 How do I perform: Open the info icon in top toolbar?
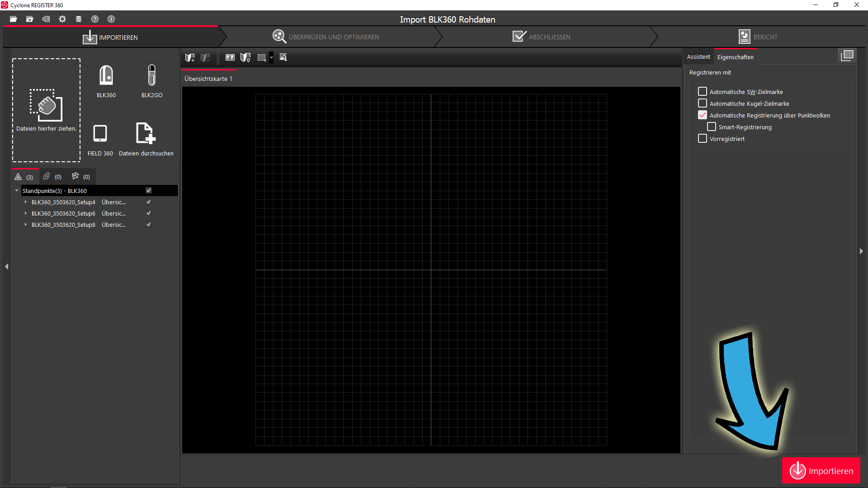coord(111,19)
